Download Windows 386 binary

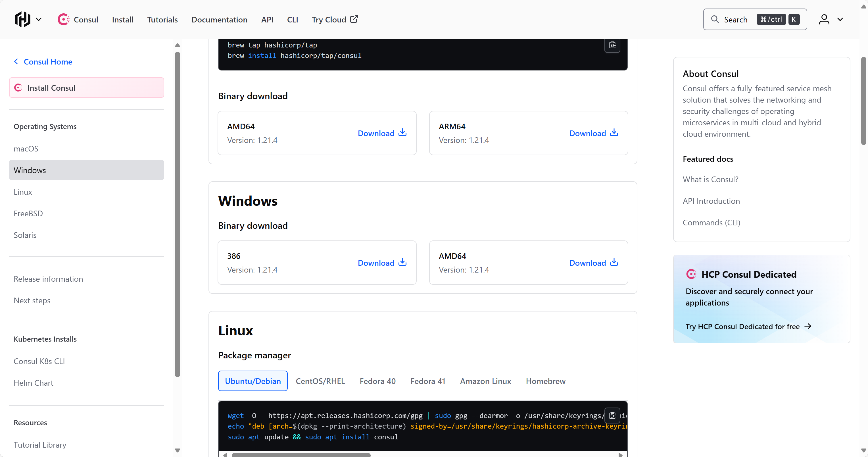382,263
